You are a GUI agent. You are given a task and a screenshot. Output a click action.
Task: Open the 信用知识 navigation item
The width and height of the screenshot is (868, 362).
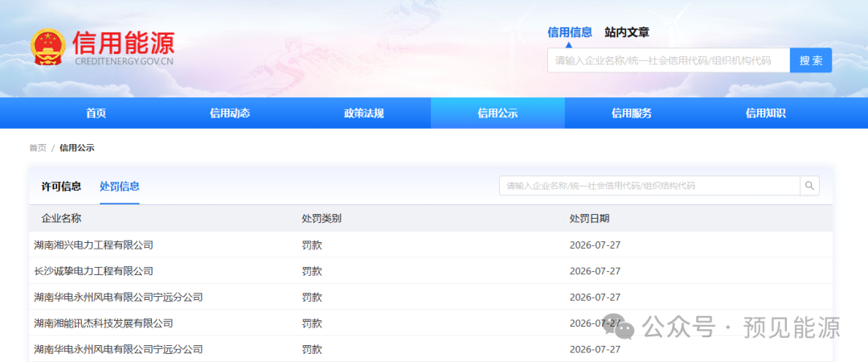pyautogui.click(x=766, y=113)
